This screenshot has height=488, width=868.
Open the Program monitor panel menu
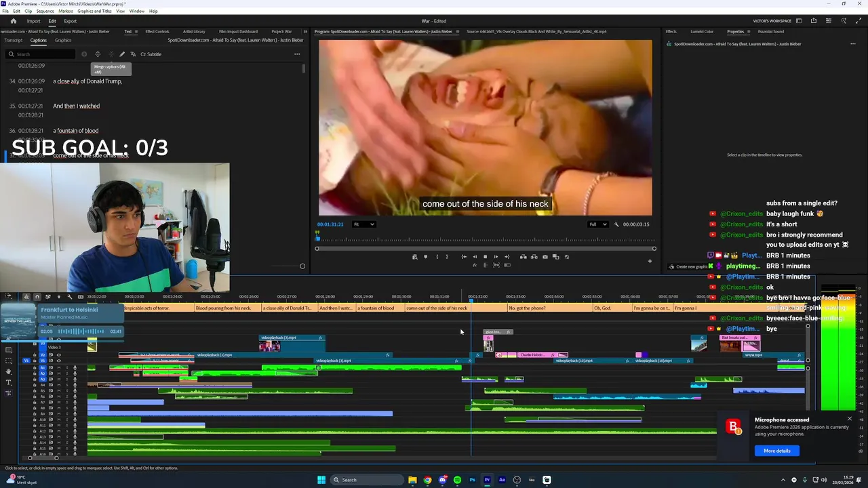pos(457,31)
